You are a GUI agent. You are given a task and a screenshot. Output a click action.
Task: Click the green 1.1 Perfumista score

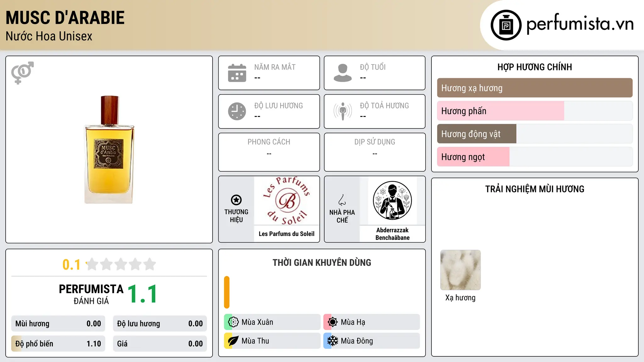[x=142, y=294]
